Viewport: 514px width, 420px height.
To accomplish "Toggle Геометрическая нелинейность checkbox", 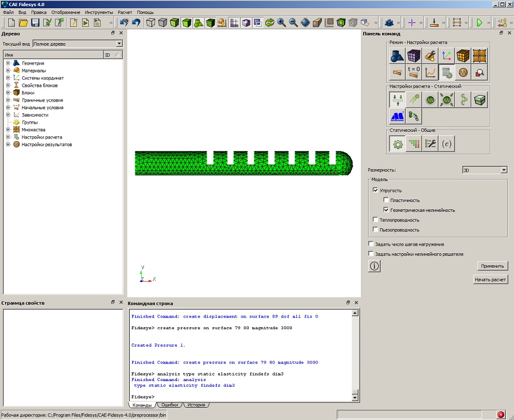I will pos(386,210).
